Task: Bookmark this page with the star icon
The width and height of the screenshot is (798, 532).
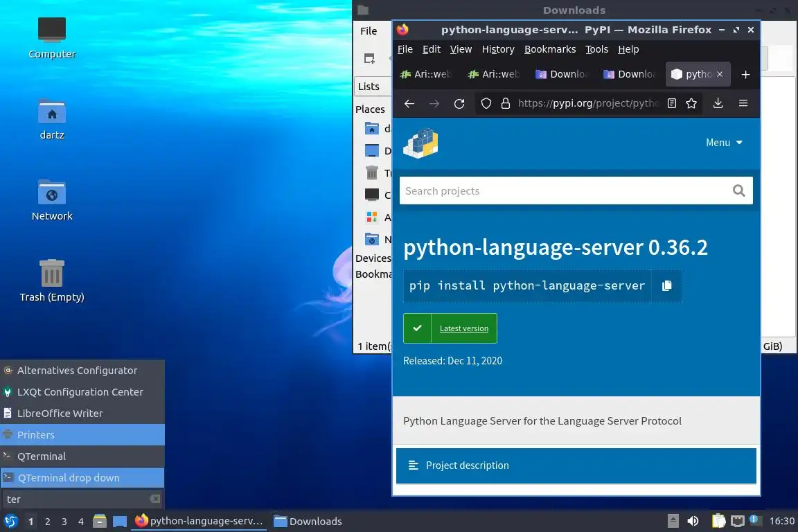Action: pyautogui.click(x=691, y=103)
